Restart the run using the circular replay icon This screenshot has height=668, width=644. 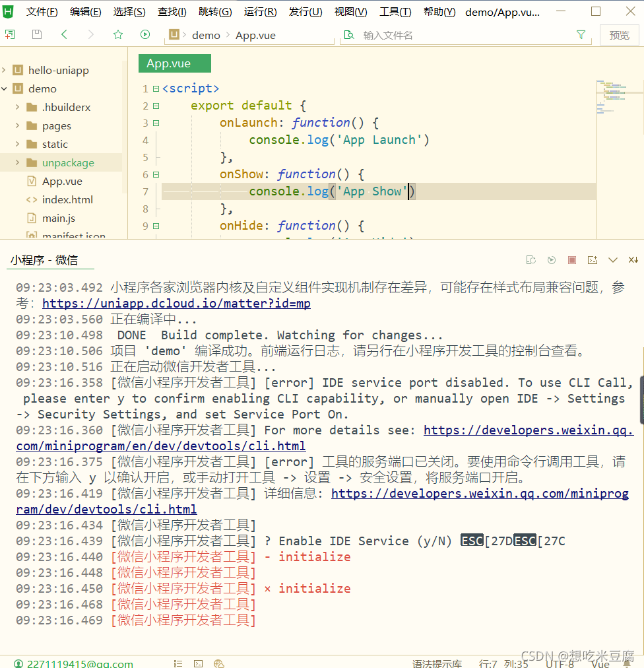(x=552, y=260)
